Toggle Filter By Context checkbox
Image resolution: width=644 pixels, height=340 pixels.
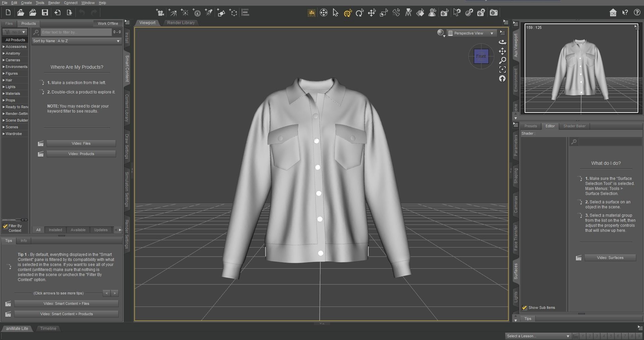click(5, 226)
